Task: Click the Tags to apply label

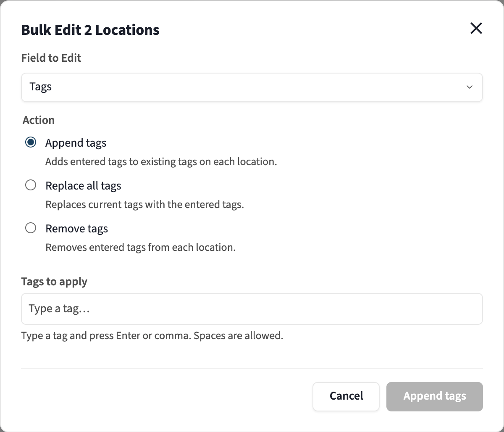Action: pyautogui.click(x=54, y=282)
